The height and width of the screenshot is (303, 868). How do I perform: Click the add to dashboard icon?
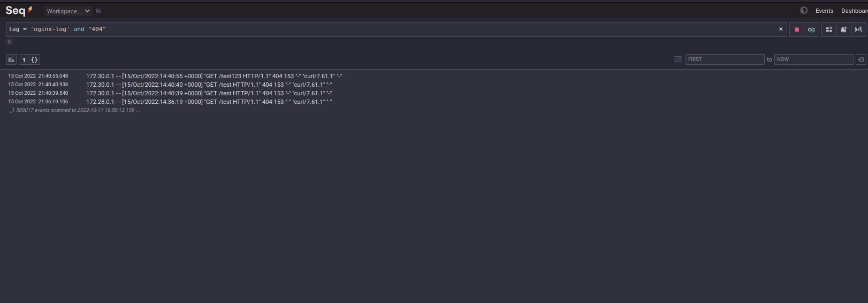coord(829,29)
